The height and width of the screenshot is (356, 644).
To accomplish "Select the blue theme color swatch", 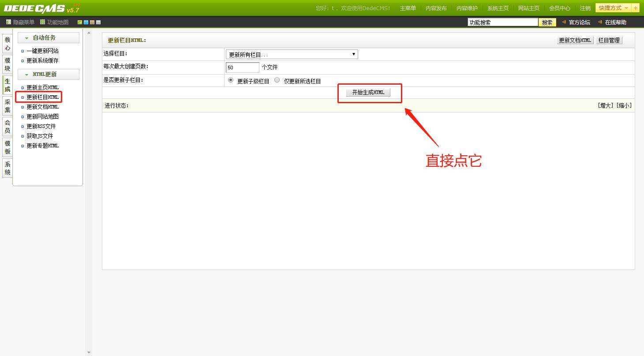I will click(86, 22).
